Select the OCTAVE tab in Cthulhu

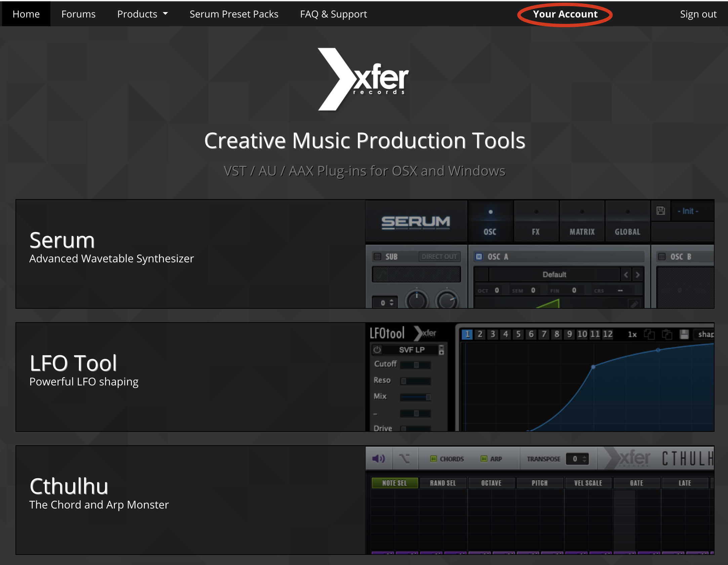[x=491, y=483]
